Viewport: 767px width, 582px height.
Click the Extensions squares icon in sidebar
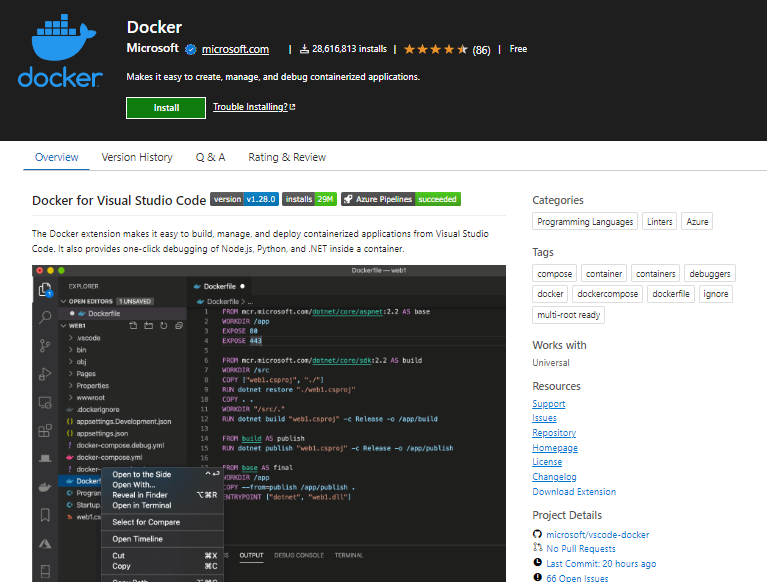click(x=45, y=430)
